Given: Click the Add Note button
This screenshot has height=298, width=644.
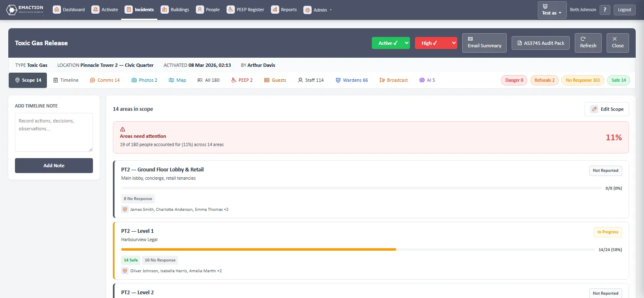Looking at the screenshot, I should 54,166.
